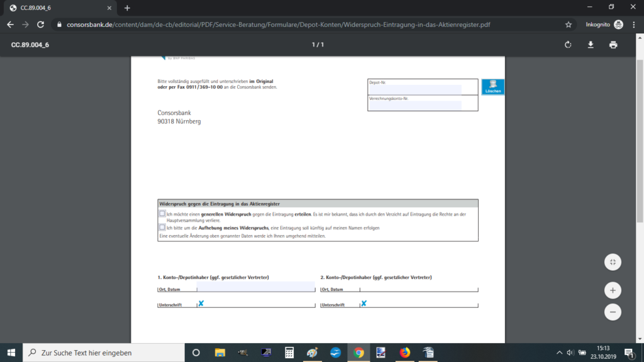Rotate the PDF clockwise

pyautogui.click(x=568, y=45)
